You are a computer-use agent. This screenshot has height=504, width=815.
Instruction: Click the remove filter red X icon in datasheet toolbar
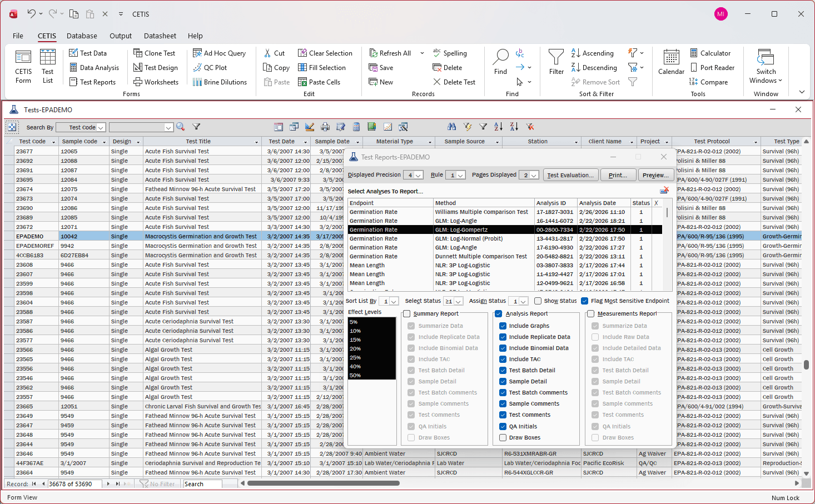coord(530,127)
